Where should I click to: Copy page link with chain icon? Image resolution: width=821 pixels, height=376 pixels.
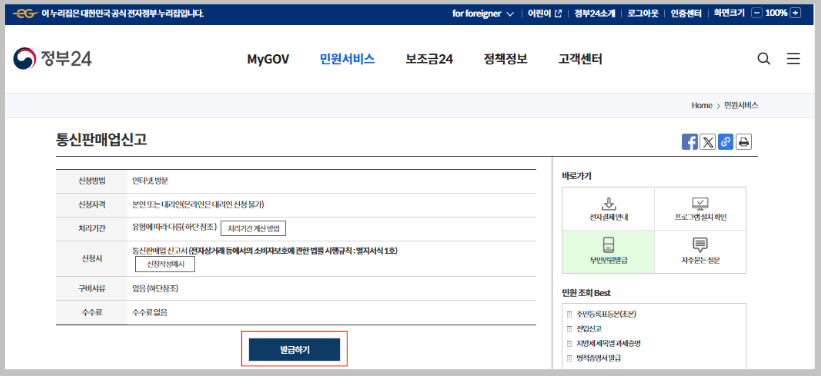click(x=726, y=142)
